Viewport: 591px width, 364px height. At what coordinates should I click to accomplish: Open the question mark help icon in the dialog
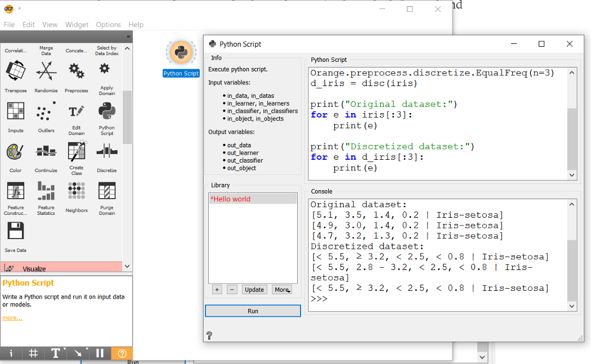coord(209,335)
